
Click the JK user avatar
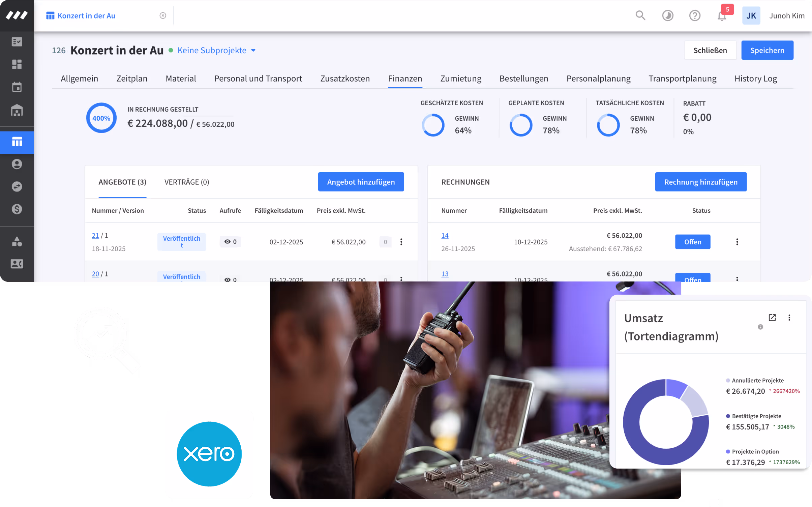click(751, 16)
